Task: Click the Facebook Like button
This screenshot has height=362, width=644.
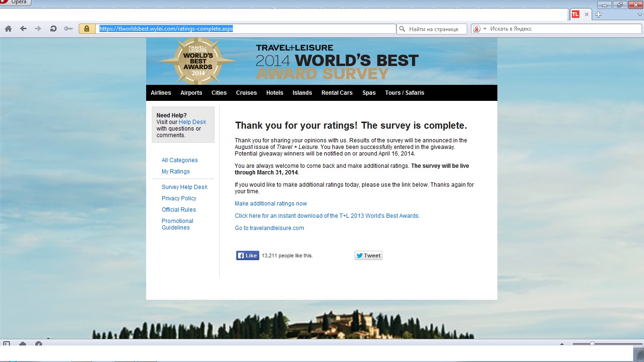Action: pyautogui.click(x=248, y=255)
